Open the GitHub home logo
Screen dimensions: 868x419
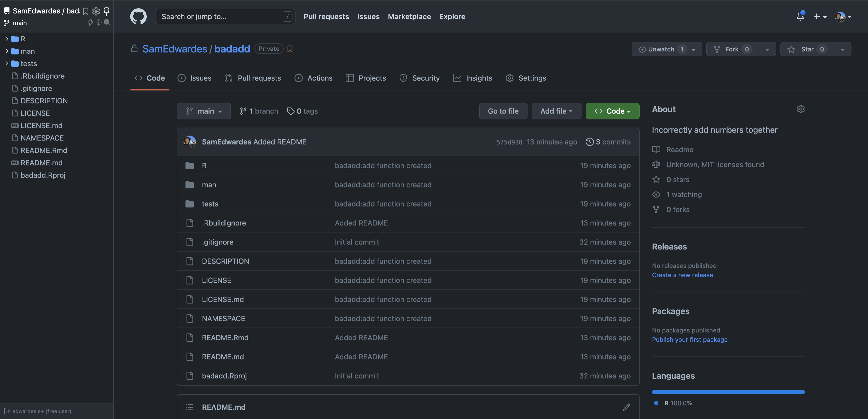[138, 16]
